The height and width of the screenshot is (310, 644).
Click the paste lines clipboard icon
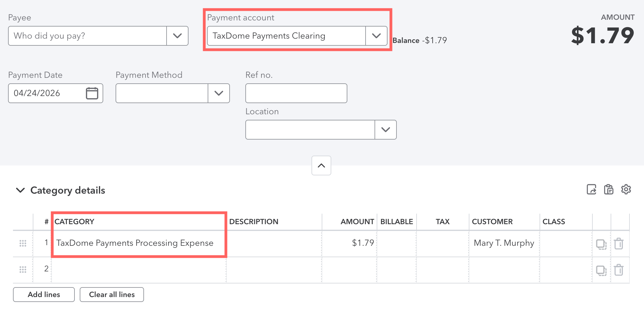[x=608, y=190]
